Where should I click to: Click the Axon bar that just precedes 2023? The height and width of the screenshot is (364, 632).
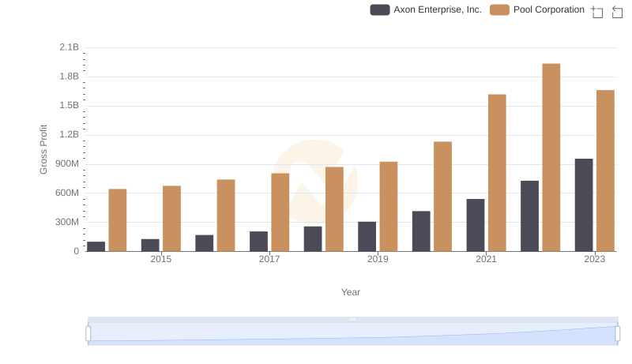(529, 216)
